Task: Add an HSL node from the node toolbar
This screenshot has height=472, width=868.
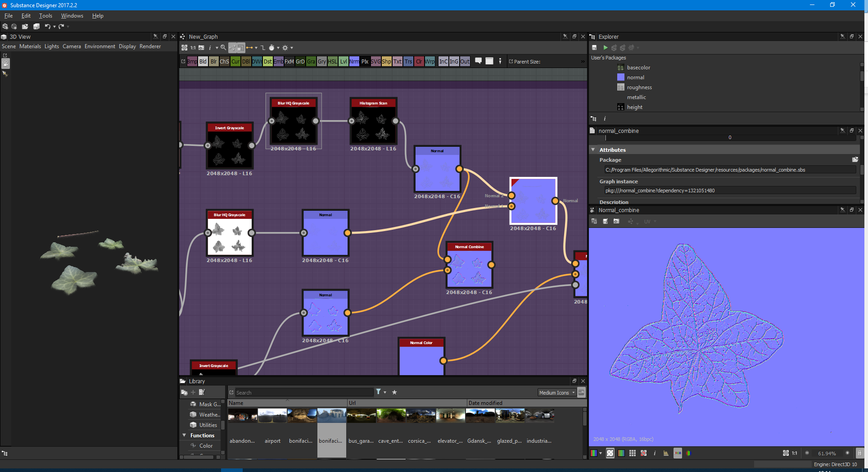Action: click(333, 61)
